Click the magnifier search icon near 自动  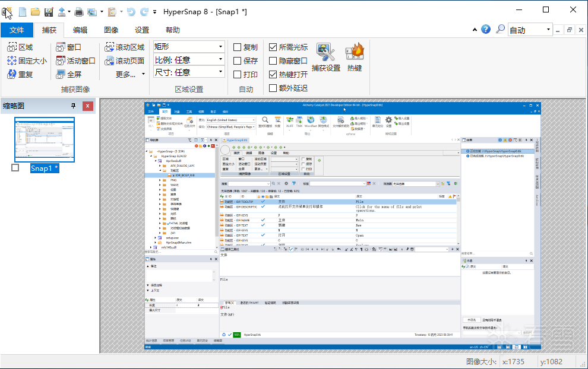[500, 29]
